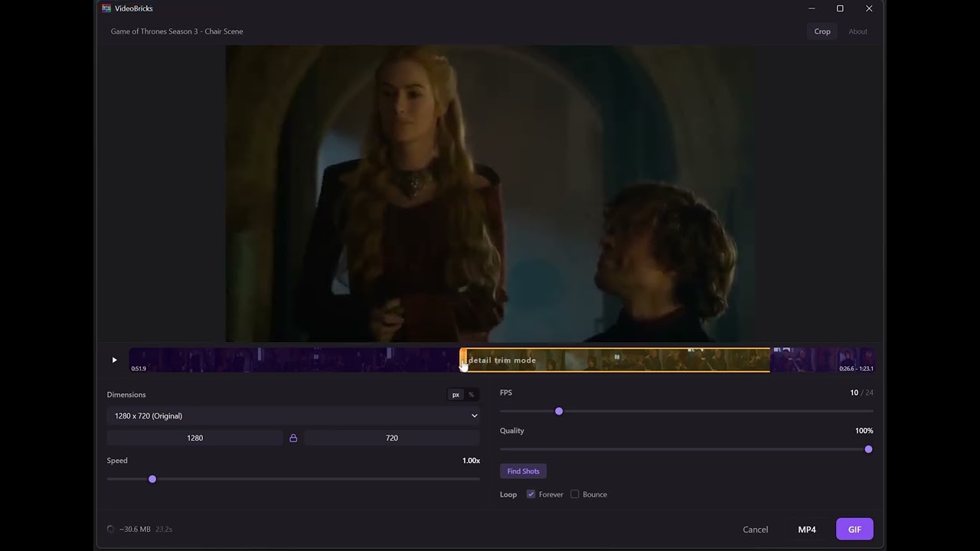Play the video preview
Screen dimensions: 980x551
pyautogui.click(x=114, y=360)
